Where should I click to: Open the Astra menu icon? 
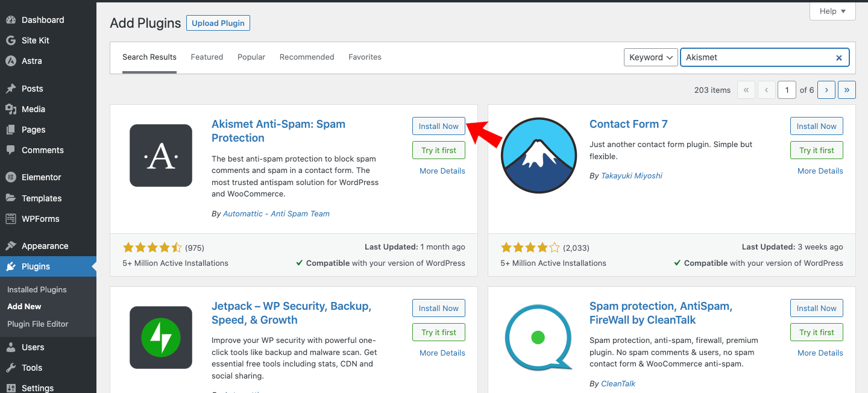11,60
